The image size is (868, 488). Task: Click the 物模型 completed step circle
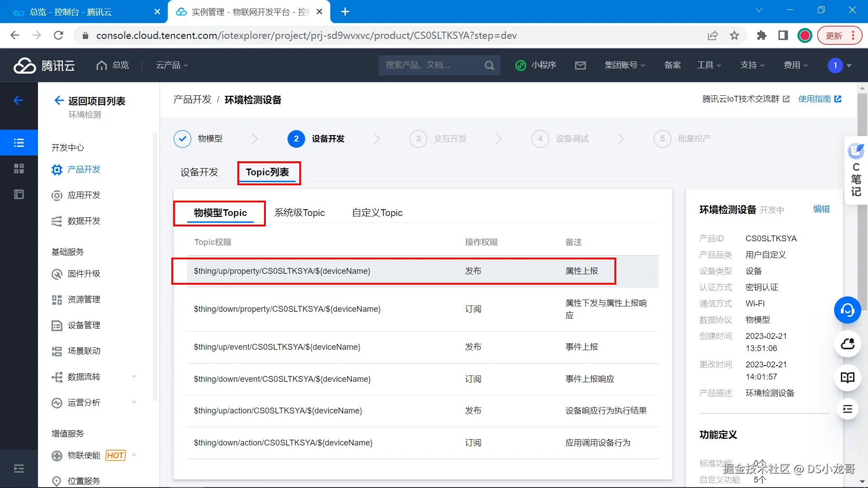(x=182, y=139)
